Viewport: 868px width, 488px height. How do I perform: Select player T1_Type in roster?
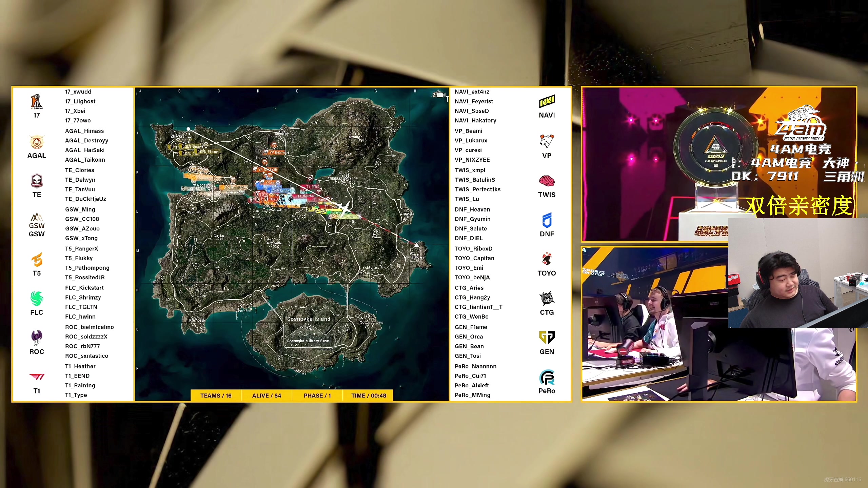(76, 395)
